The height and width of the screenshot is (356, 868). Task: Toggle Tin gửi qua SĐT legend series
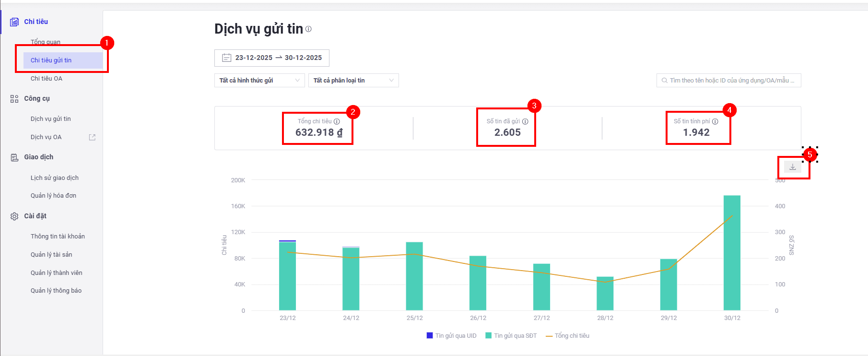click(x=511, y=336)
